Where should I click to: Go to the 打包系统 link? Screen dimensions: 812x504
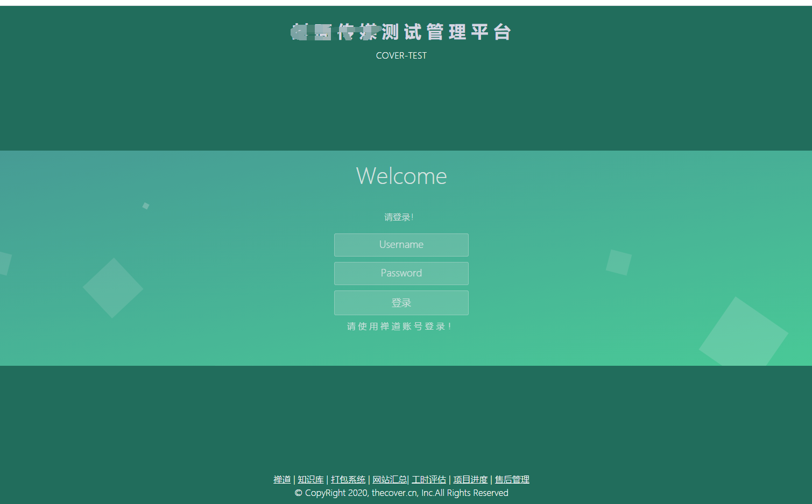[x=348, y=479]
